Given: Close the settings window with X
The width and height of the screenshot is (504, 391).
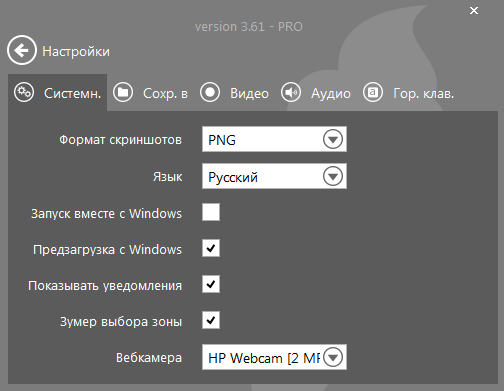Looking at the screenshot, I should (474, 11).
